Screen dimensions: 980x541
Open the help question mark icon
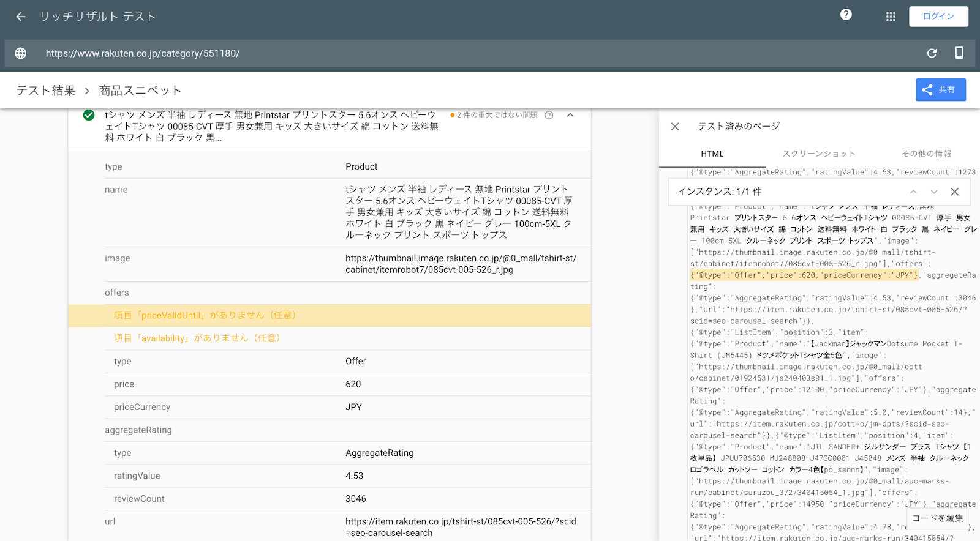coord(846,15)
